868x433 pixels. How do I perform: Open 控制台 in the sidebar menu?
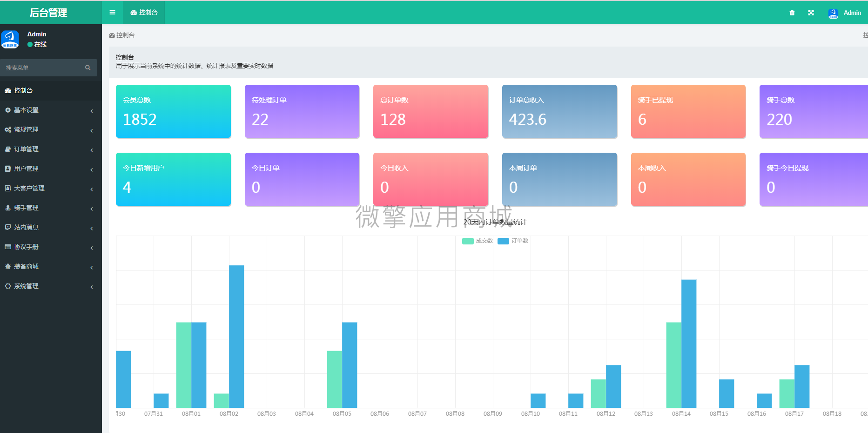pos(51,90)
